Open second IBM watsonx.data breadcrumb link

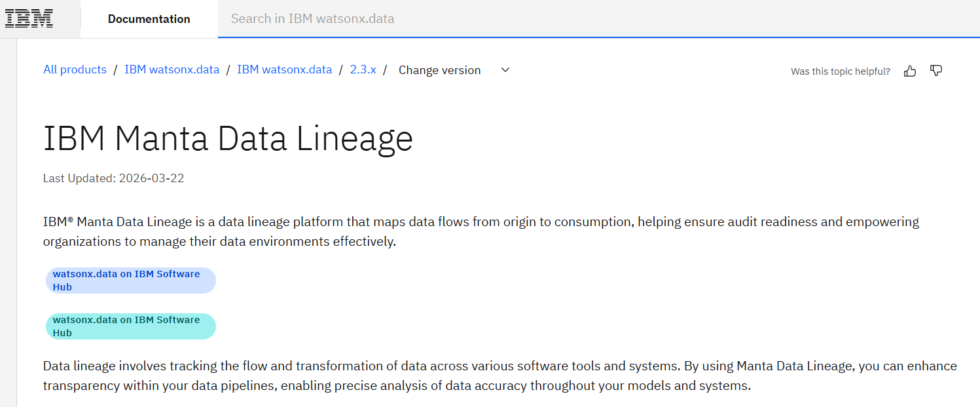tap(284, 69)
